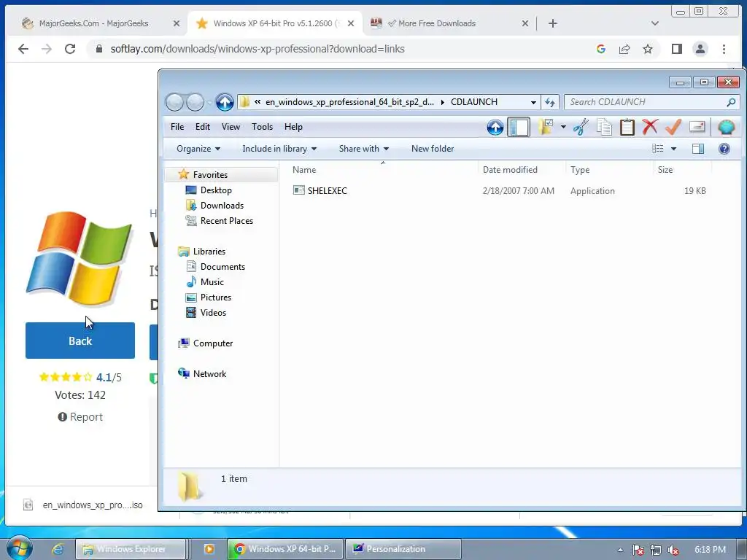
Task: Select Videos library
Action: pyautogui.click(x=213, y=312)
